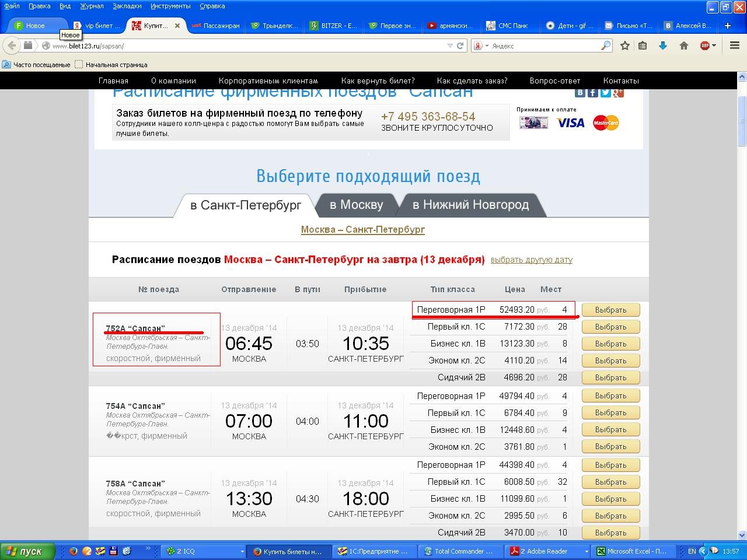Open the Windows Start 'пуск' button
This screenshot has height=560, width=747.
pyautogui.click(x=27, y=551)
